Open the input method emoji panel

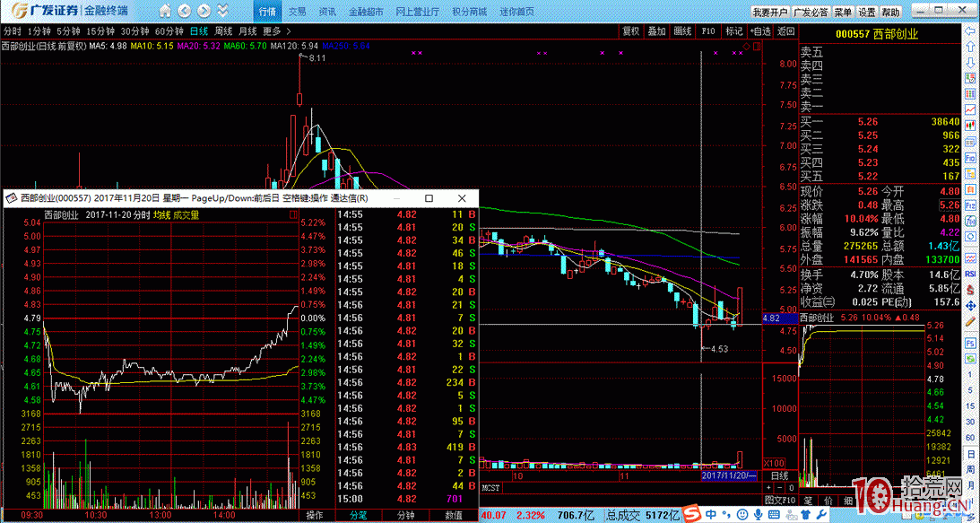[742, 515]
